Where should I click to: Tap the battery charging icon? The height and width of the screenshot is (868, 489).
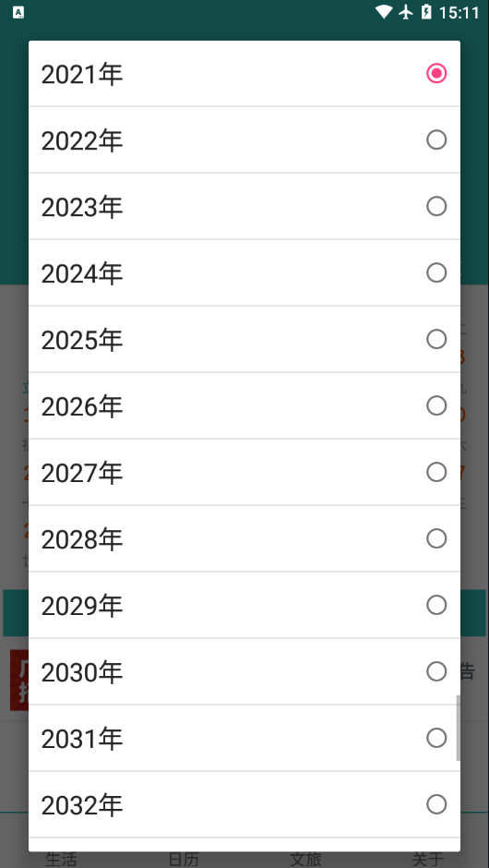click(x=426, y=12)
